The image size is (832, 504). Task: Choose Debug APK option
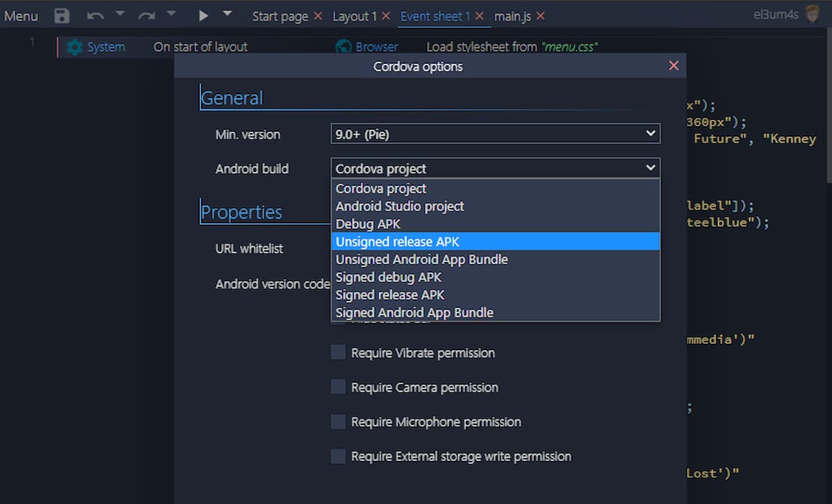coord(495,224)
